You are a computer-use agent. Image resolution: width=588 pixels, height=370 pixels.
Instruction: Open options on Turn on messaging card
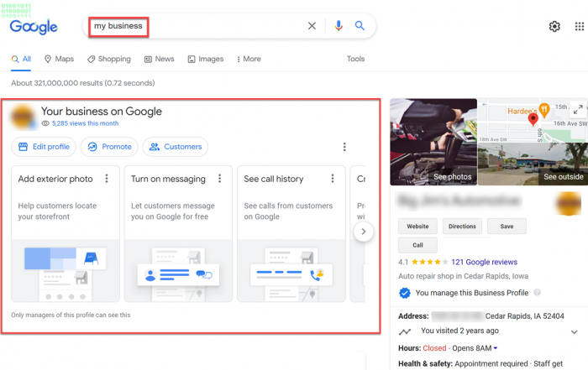point(220,178)
